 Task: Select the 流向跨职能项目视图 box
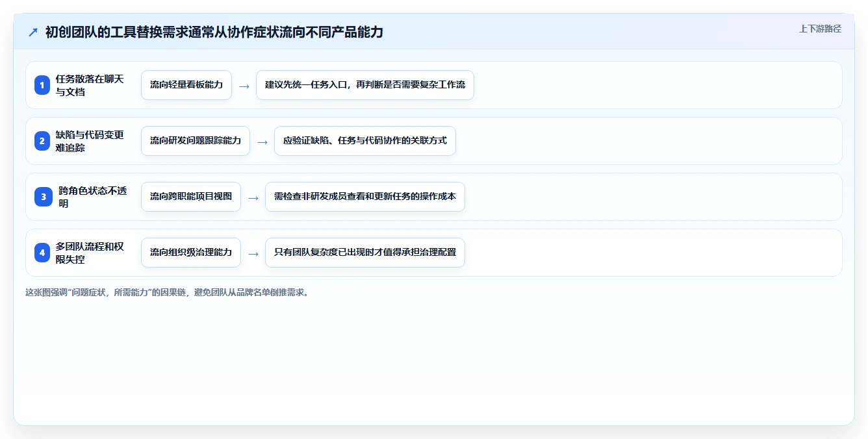point(191,197)
